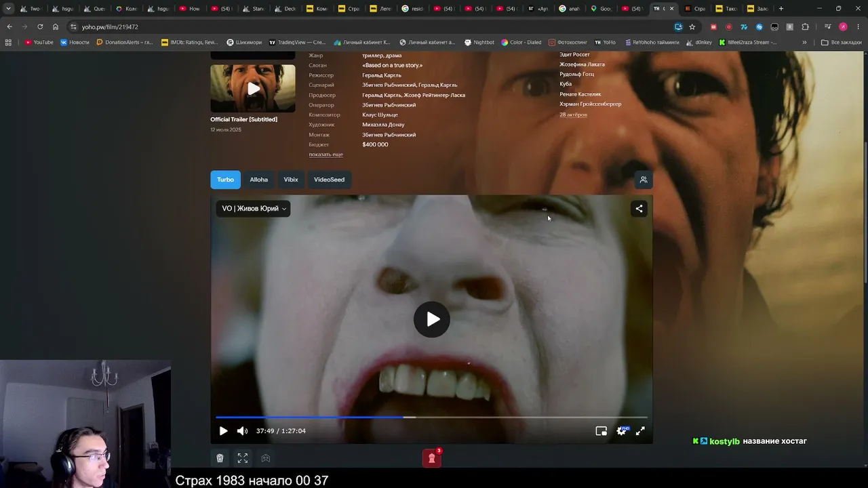
Task: Go to the browser home page
Action: (56, 27)
